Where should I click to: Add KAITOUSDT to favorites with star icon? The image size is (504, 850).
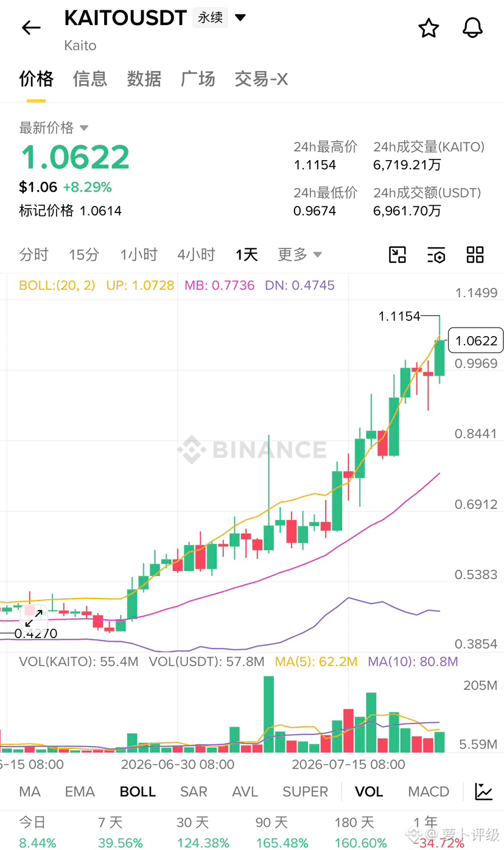[x=429, y=27]
